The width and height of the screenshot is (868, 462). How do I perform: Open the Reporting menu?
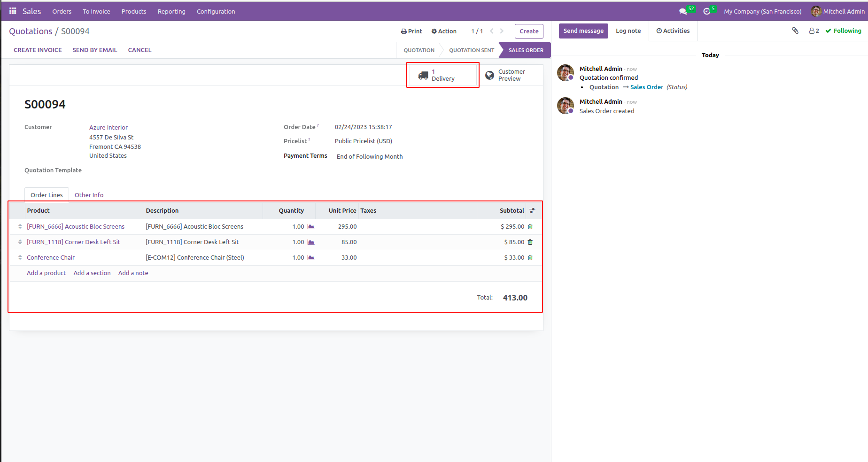171,11
